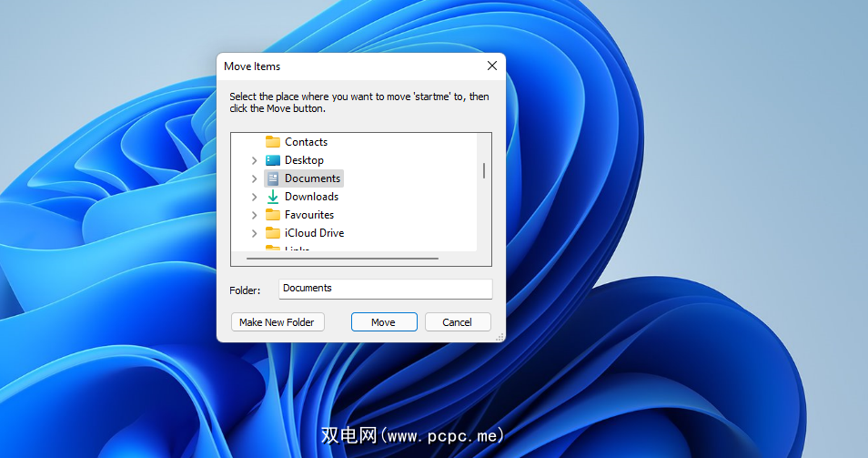
Task: Dismiss dialog with Cancel button
Action: 458,322
